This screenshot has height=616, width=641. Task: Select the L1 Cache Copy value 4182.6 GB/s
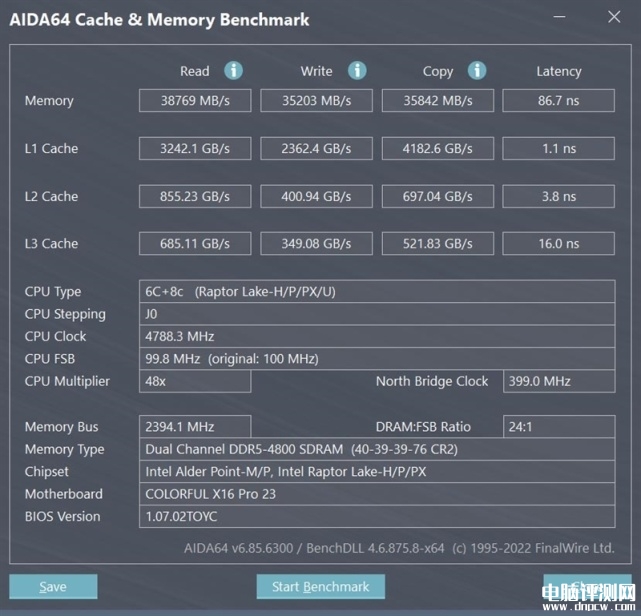[x=438, y=148]
